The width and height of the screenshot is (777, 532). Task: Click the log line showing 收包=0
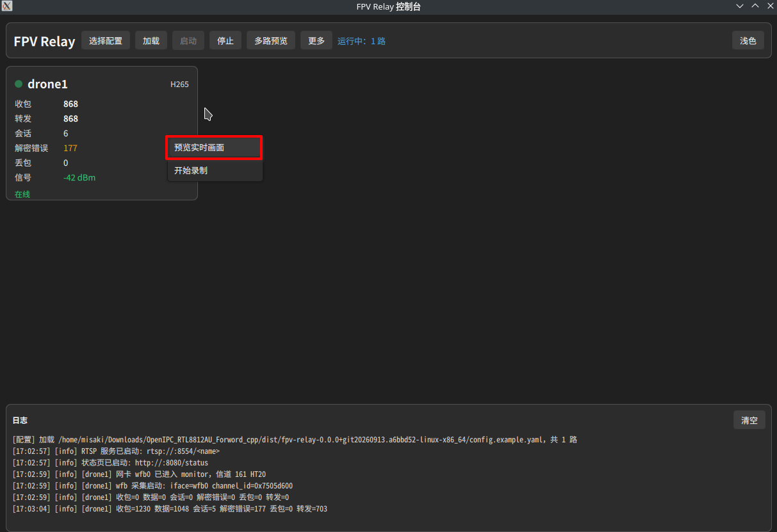151,497
